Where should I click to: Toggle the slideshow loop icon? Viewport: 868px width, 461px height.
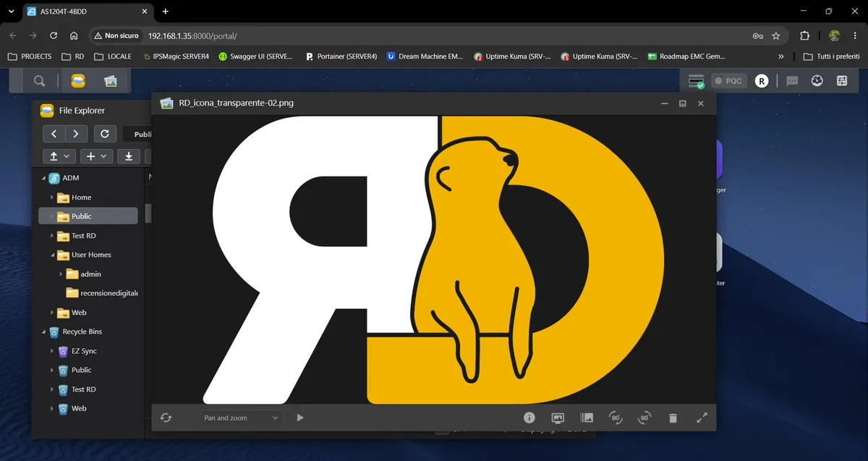[166, 418]
